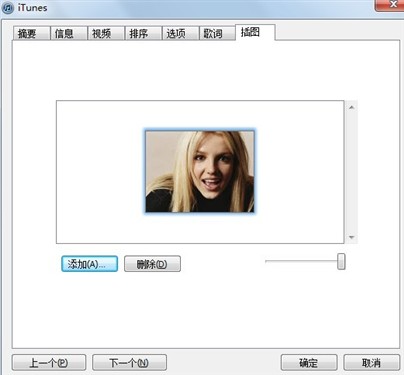Go to the 排序 tab
The image size is (404, 375).
pos(143,33)
